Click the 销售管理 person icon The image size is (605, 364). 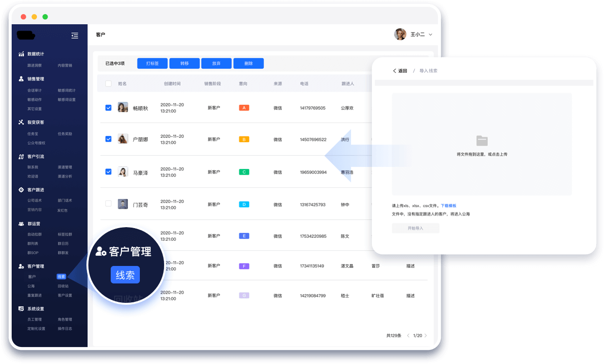coord(21,79)
